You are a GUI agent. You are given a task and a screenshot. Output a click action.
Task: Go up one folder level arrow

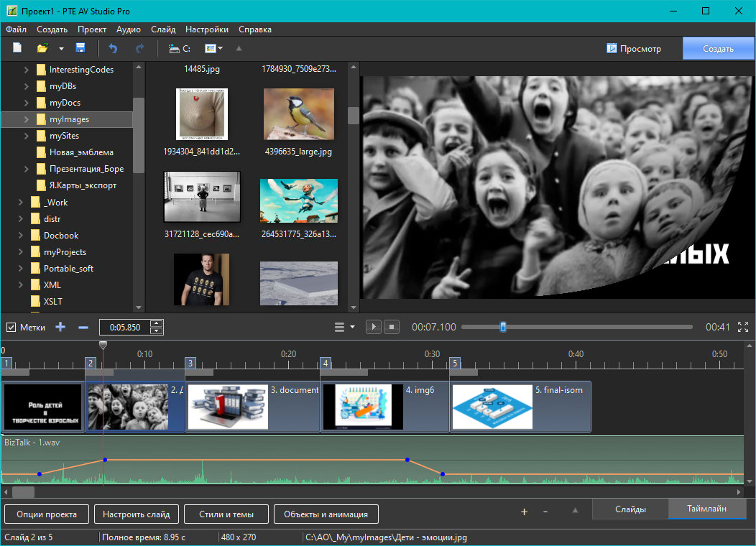239,48
